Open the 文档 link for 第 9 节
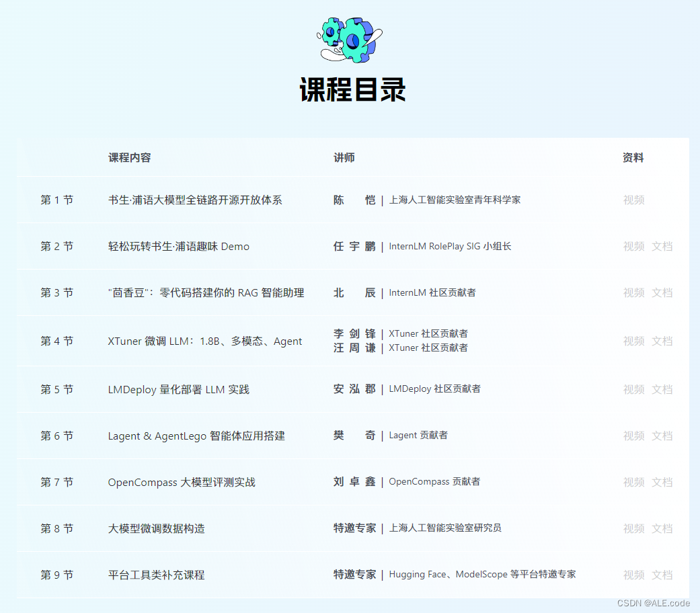Viewport: 700px width, 613px height. click(662, 575)
